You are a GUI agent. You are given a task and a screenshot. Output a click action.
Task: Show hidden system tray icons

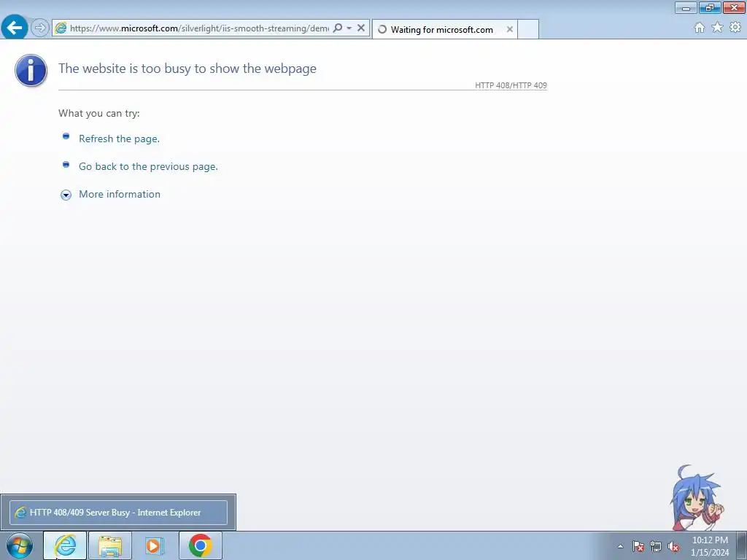620,546
